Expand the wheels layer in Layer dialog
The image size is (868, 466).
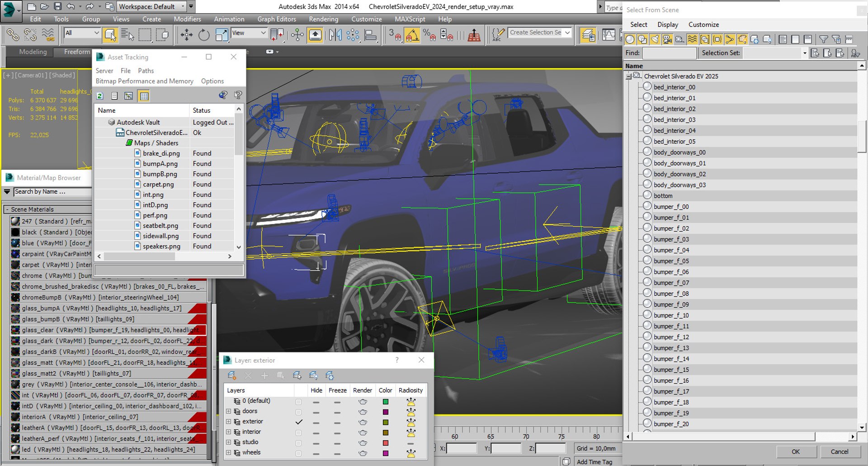point(228,452)
